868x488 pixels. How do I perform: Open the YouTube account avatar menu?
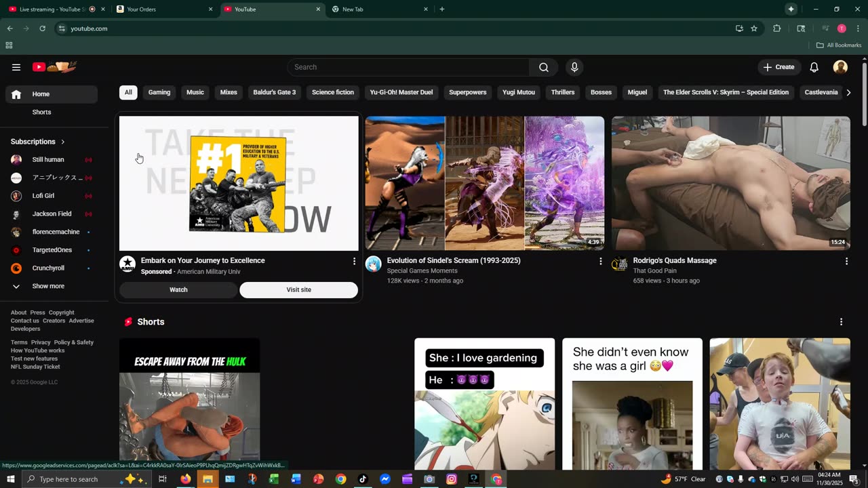tap(840, 67)
